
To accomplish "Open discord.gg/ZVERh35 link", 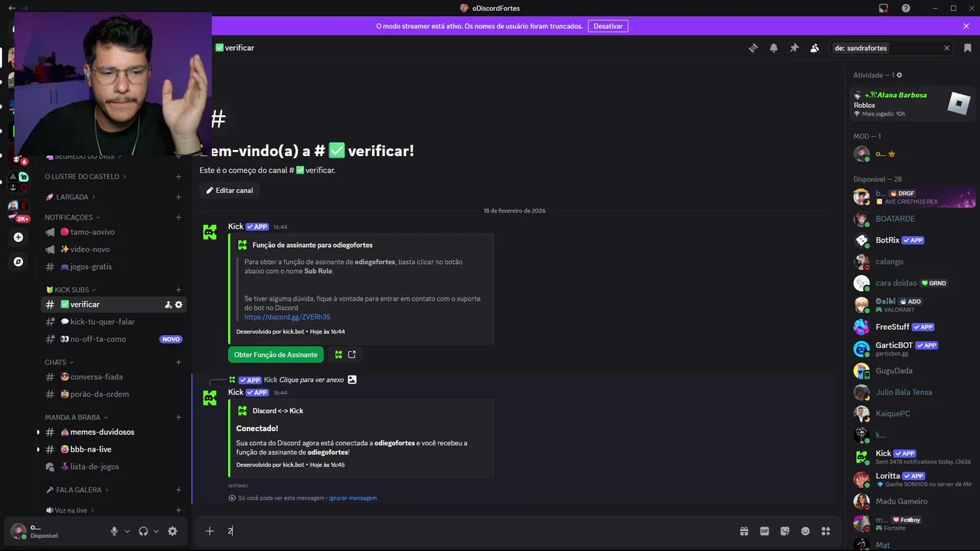I will tap(287, 317).
